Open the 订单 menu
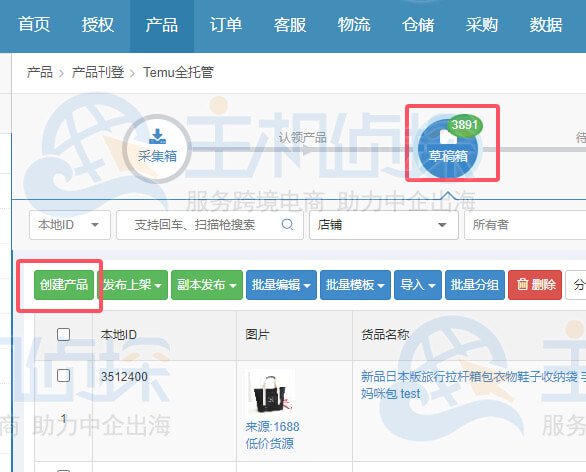 (x=226, y=25)
